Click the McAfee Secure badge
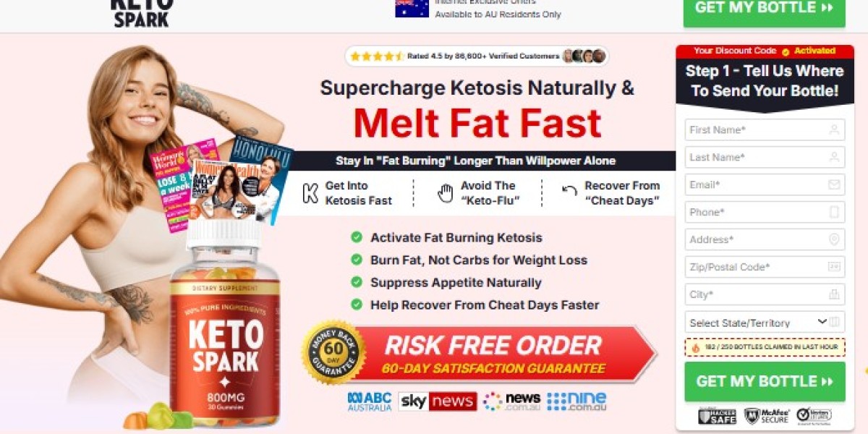Image resolution: width=868 pixels, height=434 pixels. pos(765,416)
